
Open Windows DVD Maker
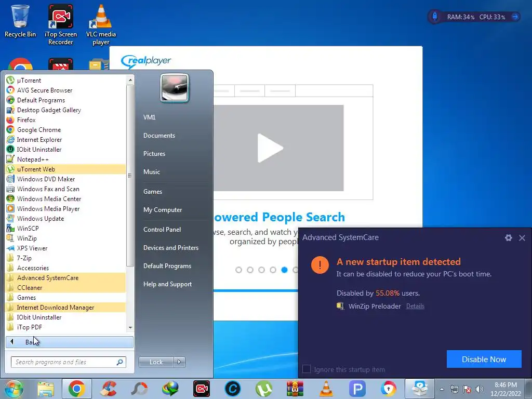[x=65, y=179]
